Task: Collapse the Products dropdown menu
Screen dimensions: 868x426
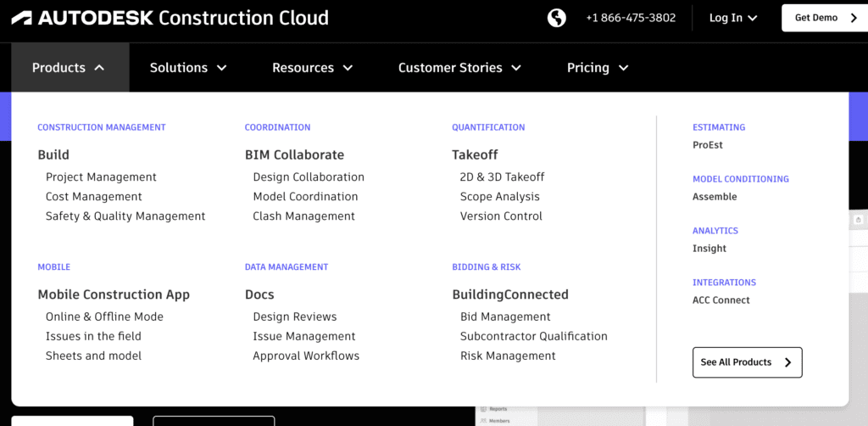Action: point(69,68)
